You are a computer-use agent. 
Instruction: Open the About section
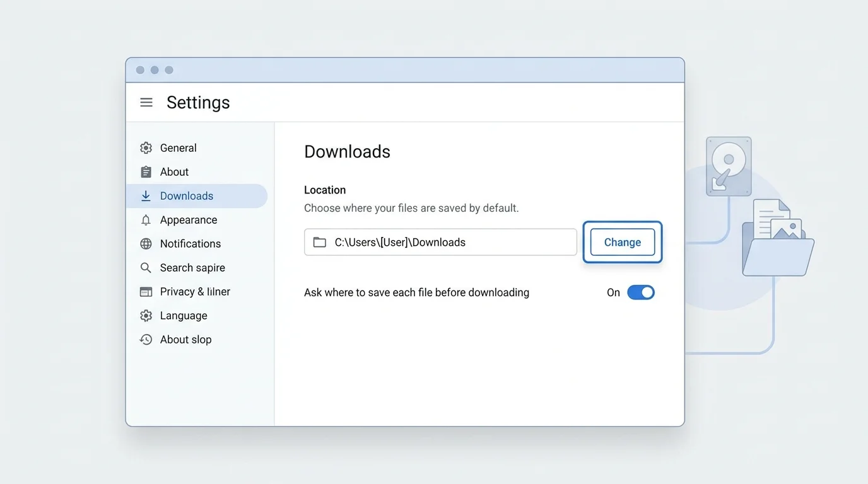click(x=197, y=172)
